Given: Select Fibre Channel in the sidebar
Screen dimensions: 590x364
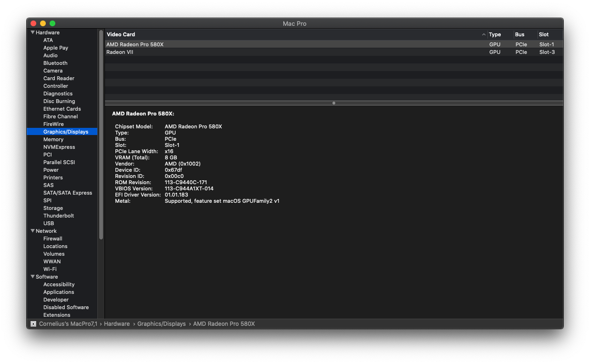Looking at the screenshot, I should tap(61, 116).
